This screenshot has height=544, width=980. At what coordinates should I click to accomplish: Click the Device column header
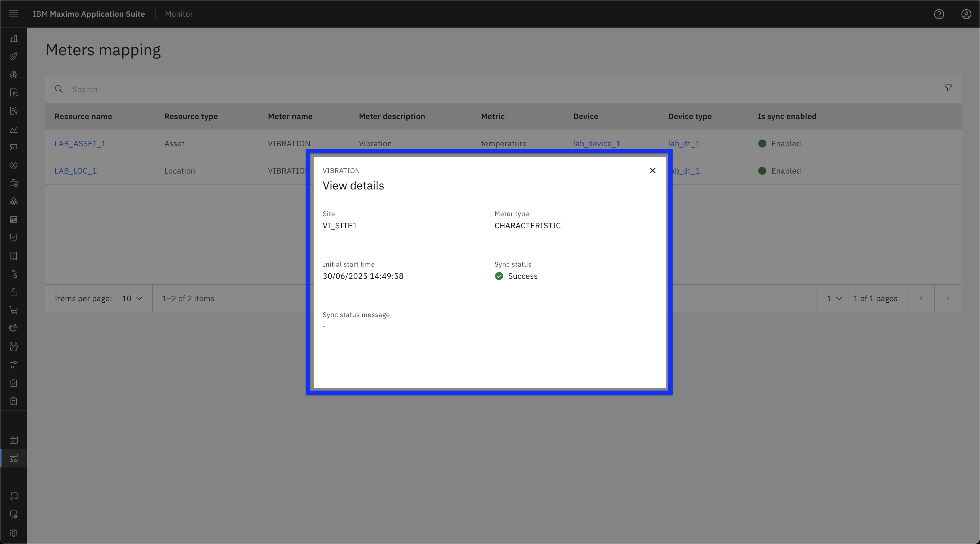[x=586, y=116]
